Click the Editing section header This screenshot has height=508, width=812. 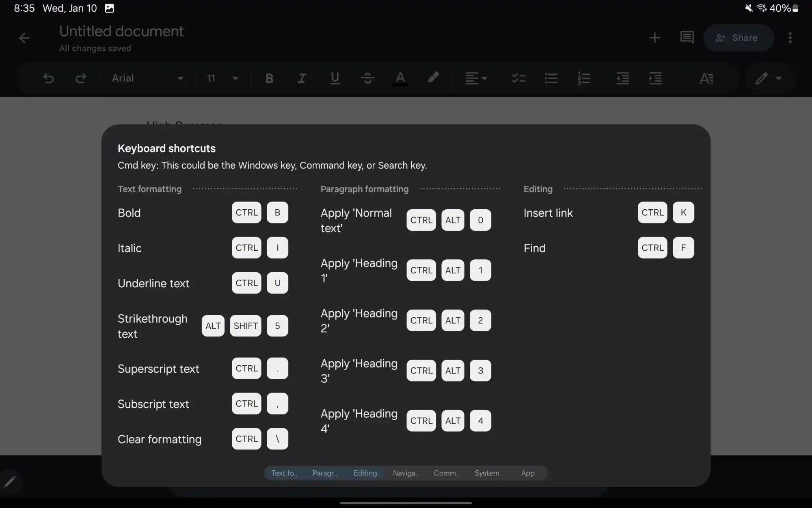[x=538, y=189]
